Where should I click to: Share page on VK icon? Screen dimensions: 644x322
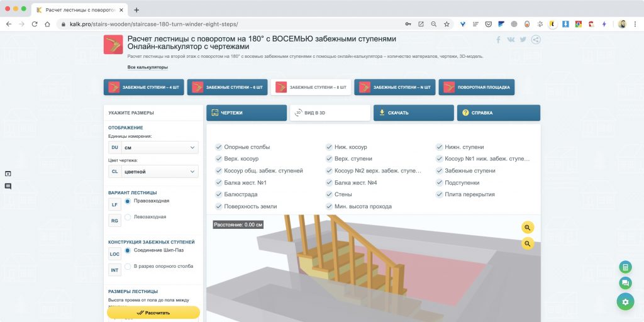point(511,40)
